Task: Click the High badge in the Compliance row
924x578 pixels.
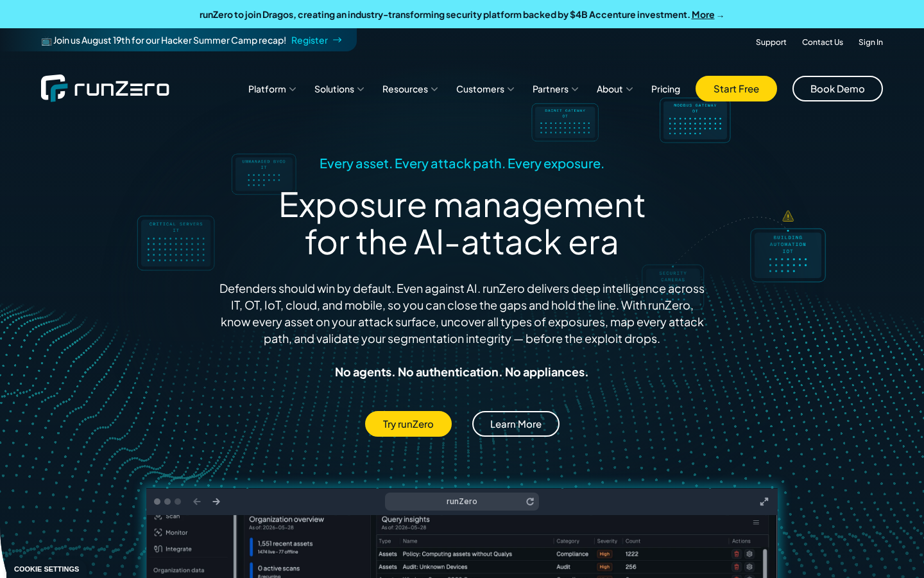Action: click(x=604, y=554)
